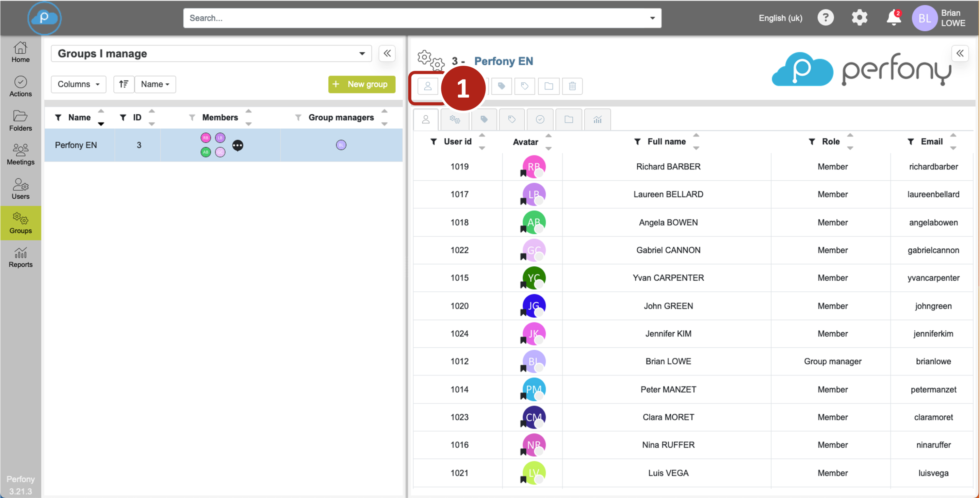Switch to the actions checkmark tab
Screen dimensions: 980x498
click(x=539, y=119)
